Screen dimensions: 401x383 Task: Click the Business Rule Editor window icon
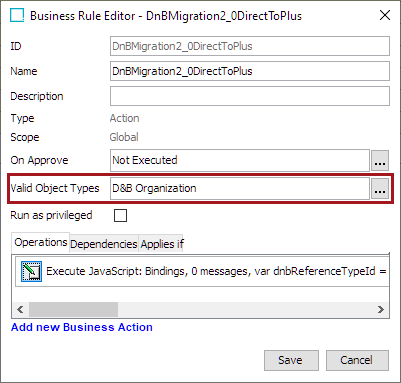[x=17, y=15]
